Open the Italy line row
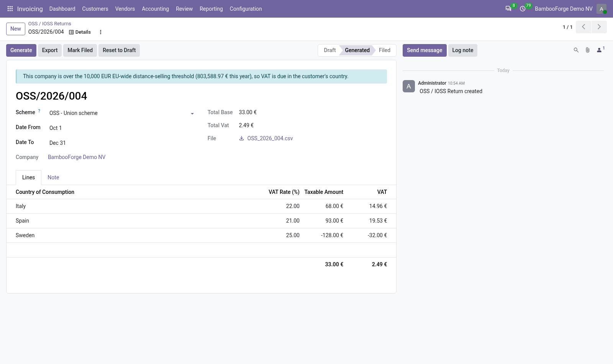This screenshot has height=364, width=613. (x=201, y=206)
